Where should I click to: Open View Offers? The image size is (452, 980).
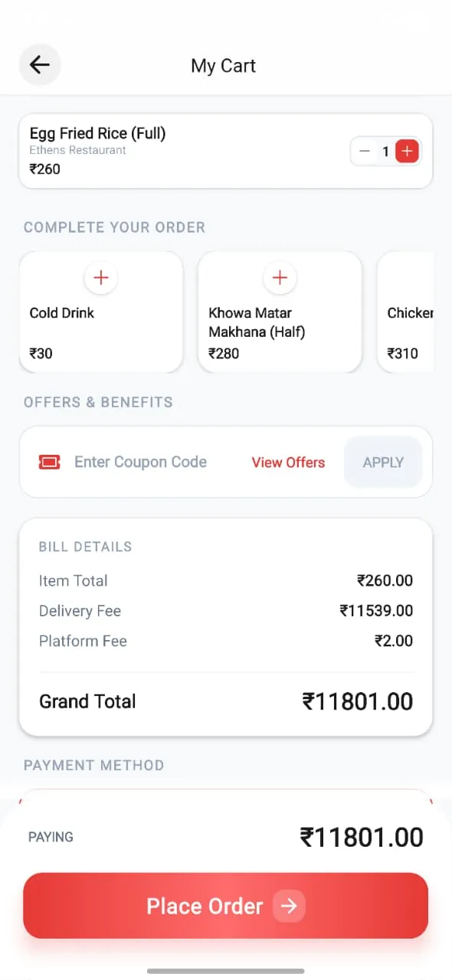click(x=288, y=462)
